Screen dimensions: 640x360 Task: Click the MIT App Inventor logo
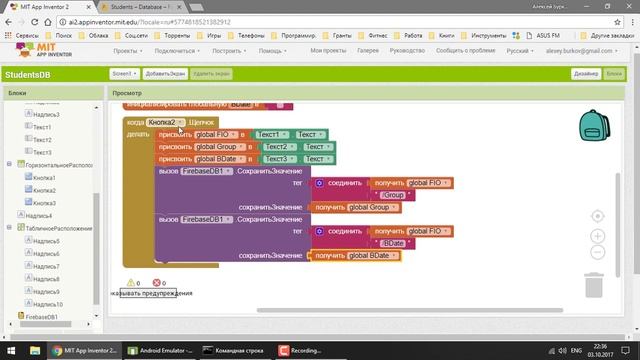pos(44,50)
